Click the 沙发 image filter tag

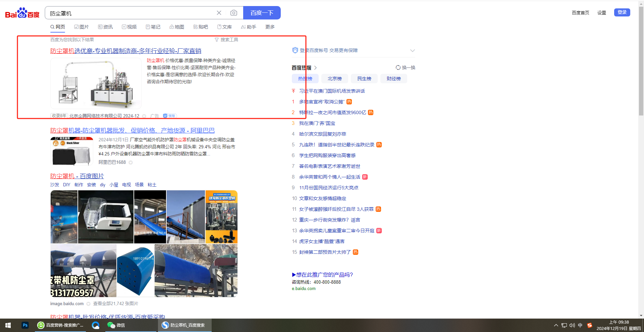55,185
